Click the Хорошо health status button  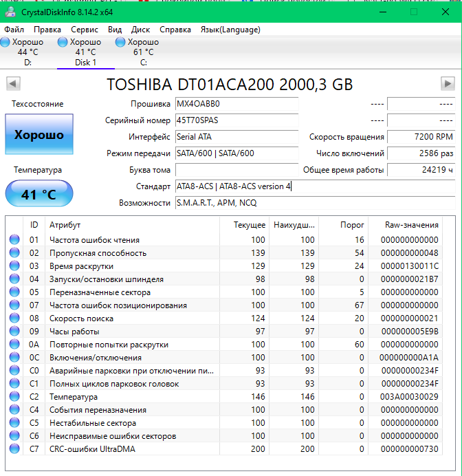(x=39, y=134)
